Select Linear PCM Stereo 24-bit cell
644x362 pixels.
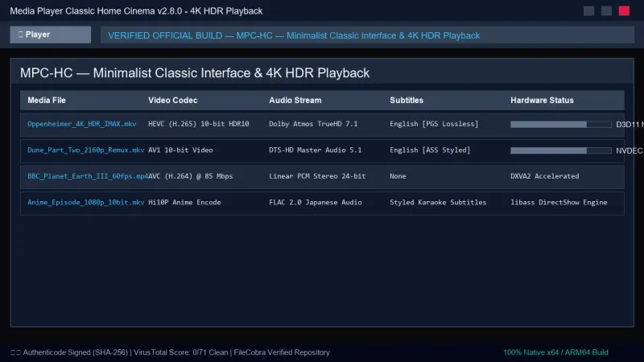pos(317,176)
